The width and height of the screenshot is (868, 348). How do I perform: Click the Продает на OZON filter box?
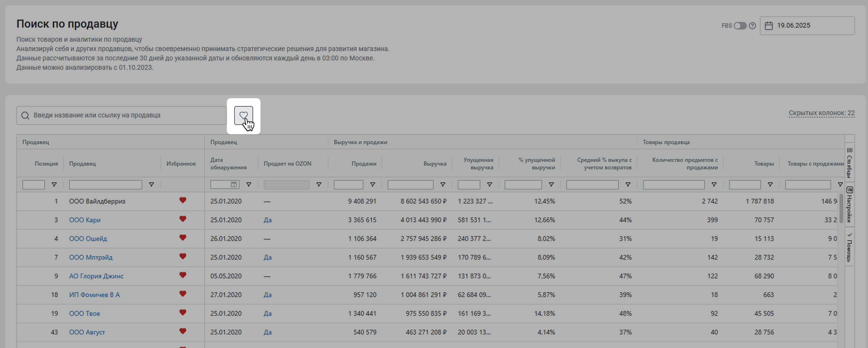click(286, 185)
